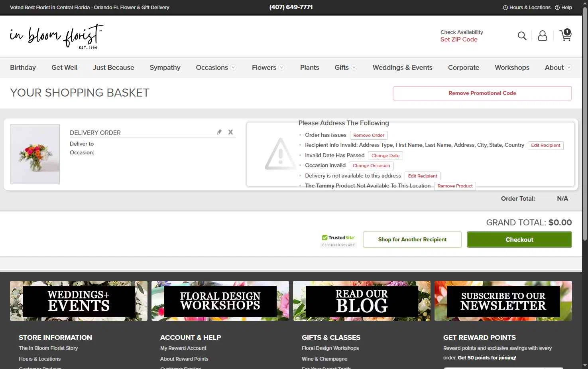The width and height of the screenshot is (588, 369).
Task: Open the Workshops page
Action: click(x=512, y=67)
